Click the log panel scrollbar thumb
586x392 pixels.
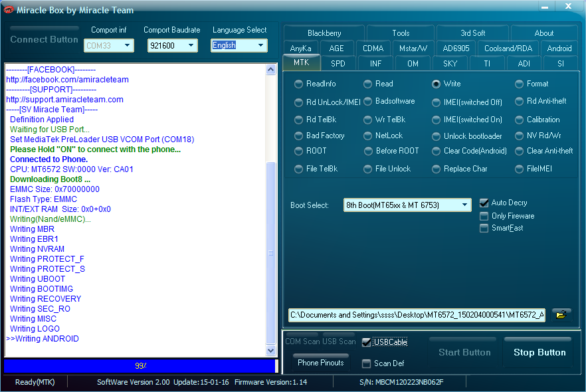(271, 253)
